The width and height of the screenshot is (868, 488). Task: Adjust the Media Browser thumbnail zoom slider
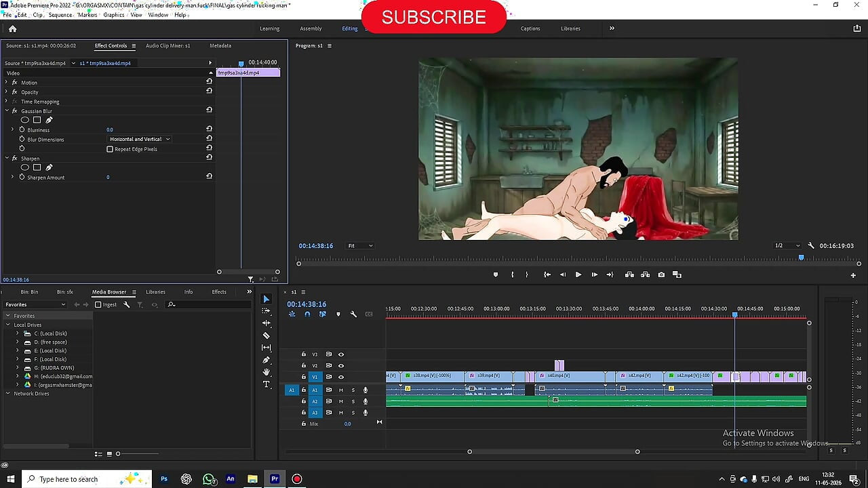coord(118,453)
